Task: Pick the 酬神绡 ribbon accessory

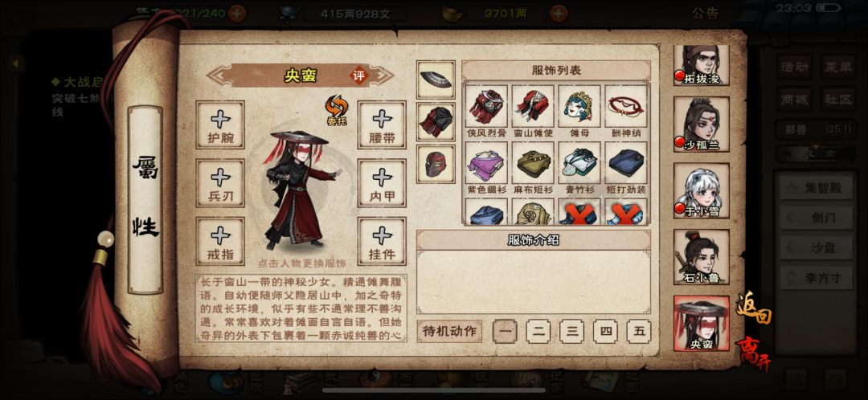Action: click(x=626, y=112)
